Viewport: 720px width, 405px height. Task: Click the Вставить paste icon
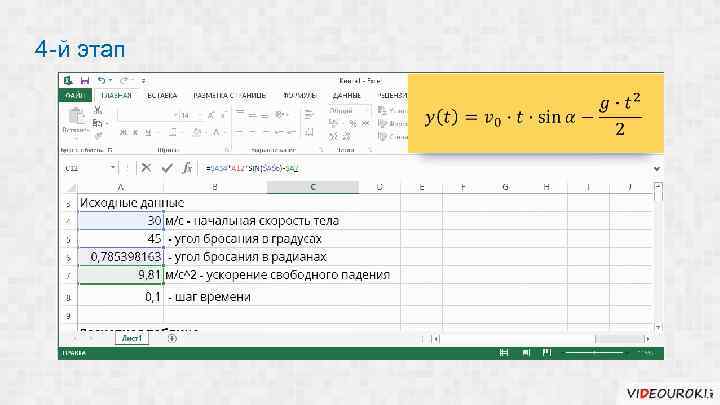[x=76, y=116]
